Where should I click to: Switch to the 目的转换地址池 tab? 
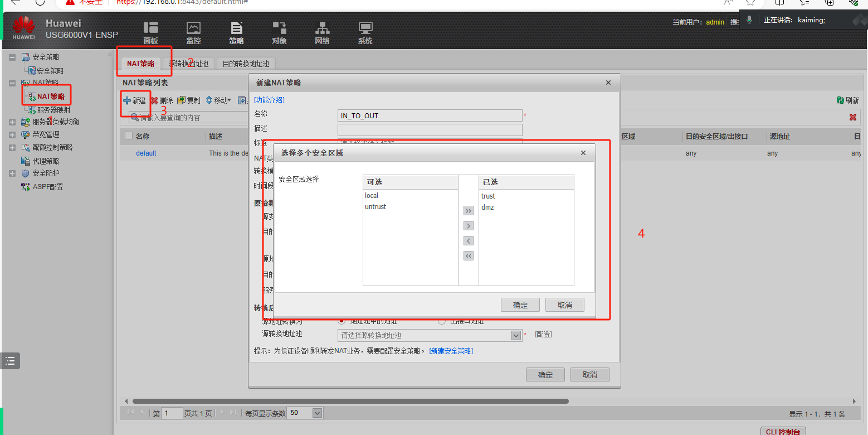pos(246,64)
